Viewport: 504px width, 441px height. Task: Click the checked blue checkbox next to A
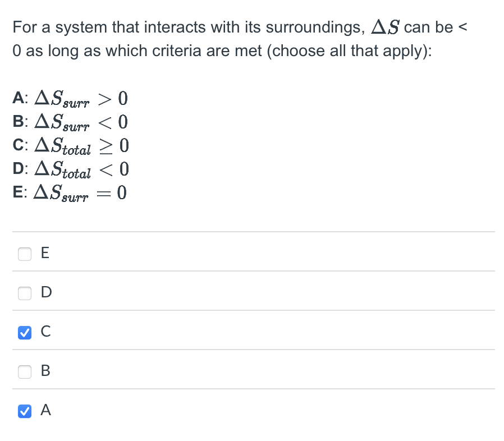pyautogui.click(x=25, y=411)
